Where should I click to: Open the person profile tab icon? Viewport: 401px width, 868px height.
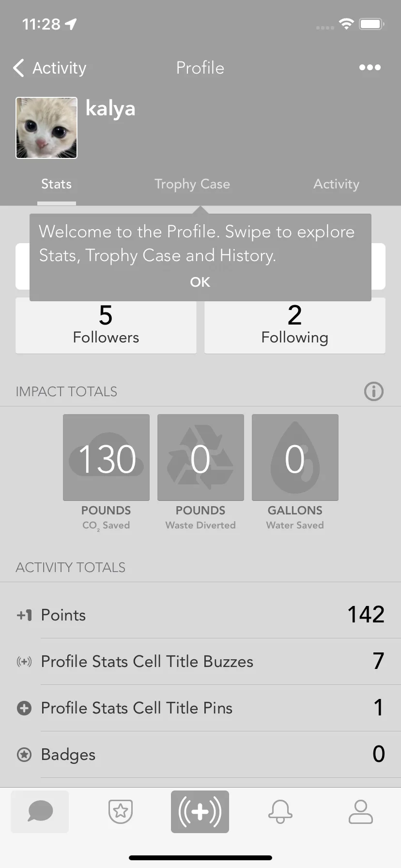pyautogui.click(x=361, y=812)
